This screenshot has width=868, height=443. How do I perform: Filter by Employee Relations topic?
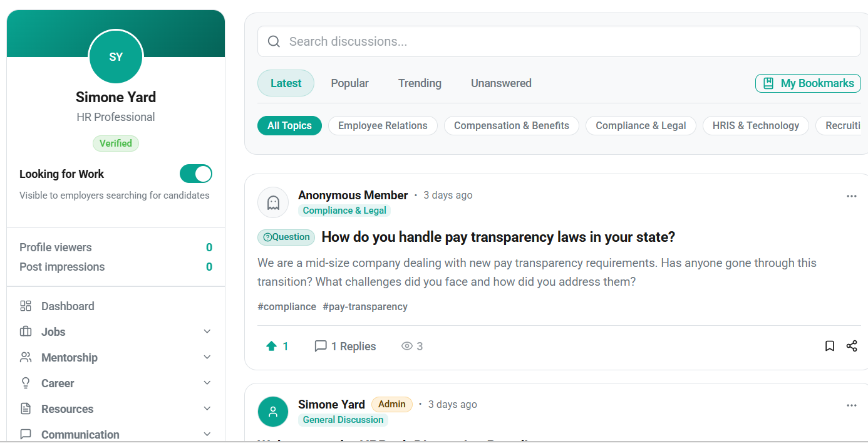coord(383,125)
